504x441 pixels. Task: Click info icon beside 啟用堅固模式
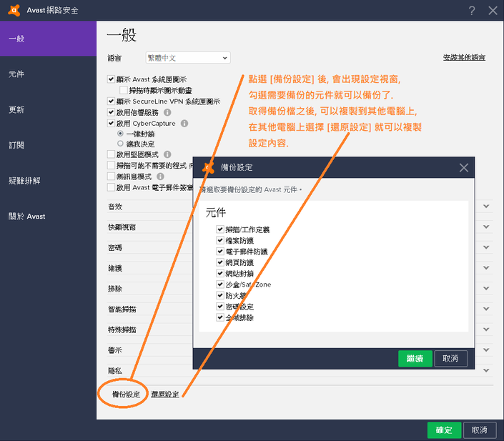[x=167, y=154]
